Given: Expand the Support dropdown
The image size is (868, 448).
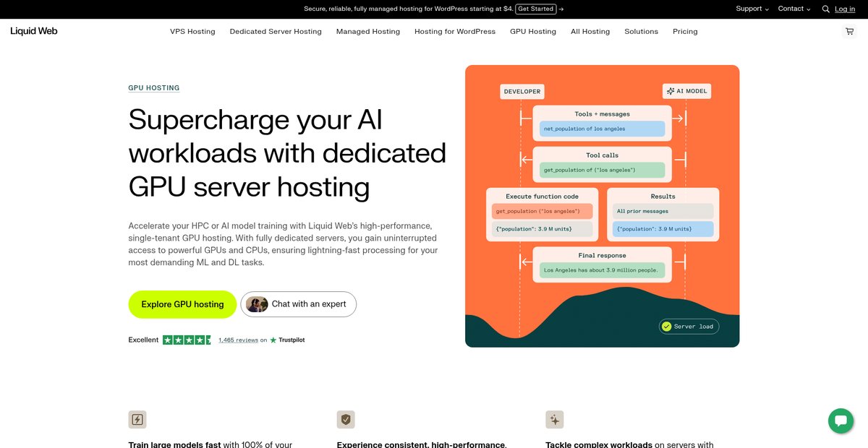Looking at the screenshot, I should point(752,9).
